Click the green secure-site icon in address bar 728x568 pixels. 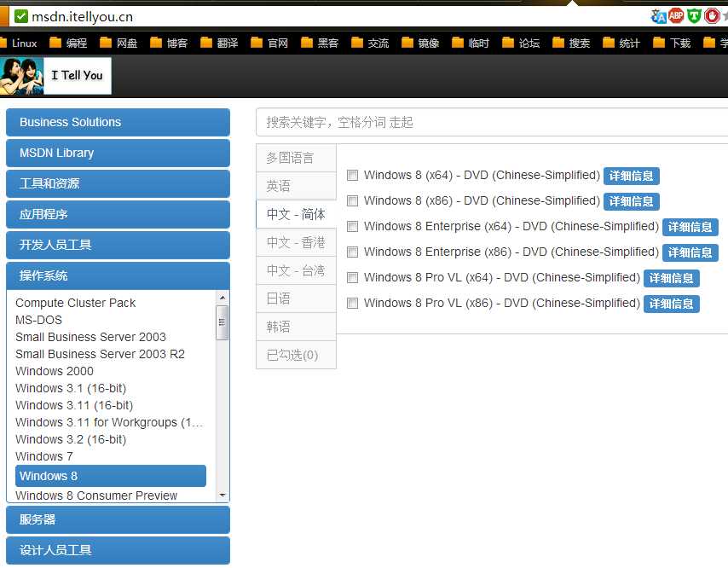click(x=21, y=17)
